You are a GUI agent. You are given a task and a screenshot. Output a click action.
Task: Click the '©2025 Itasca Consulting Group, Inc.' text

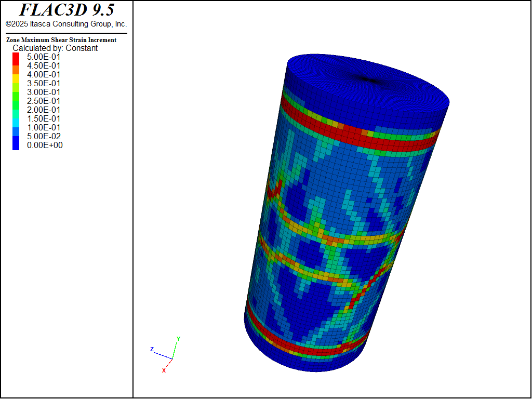click(66, 24)
